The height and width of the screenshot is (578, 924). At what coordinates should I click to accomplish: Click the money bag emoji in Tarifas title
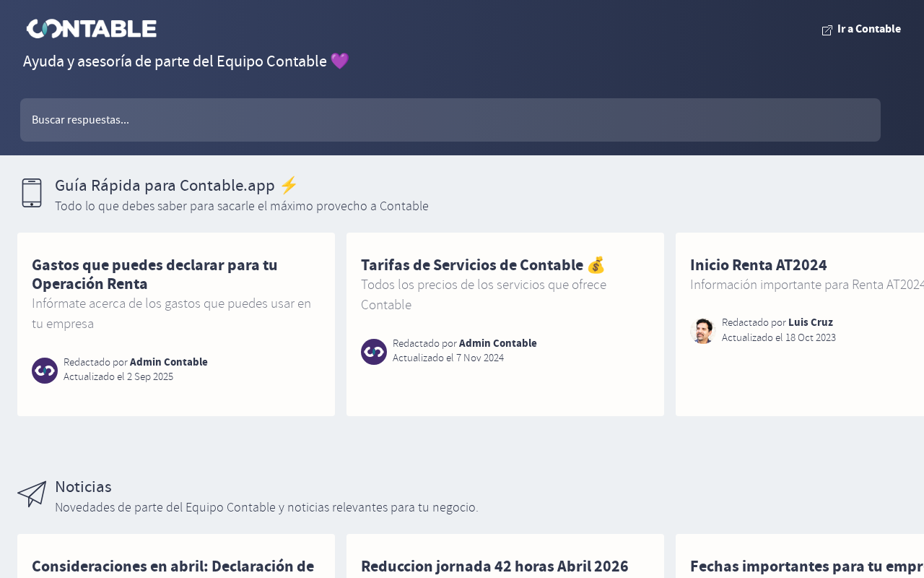pos(596,265)
